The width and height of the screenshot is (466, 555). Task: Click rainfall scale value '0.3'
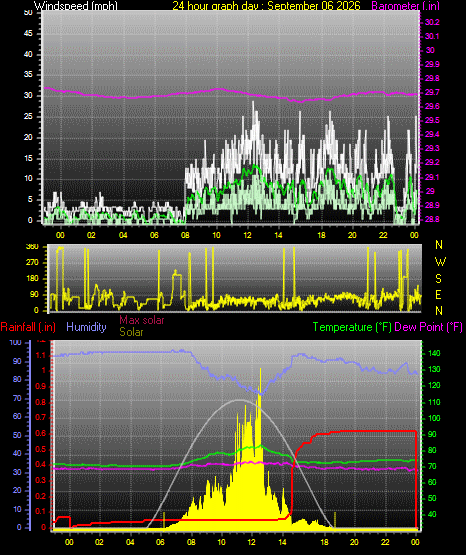point(41,480)
